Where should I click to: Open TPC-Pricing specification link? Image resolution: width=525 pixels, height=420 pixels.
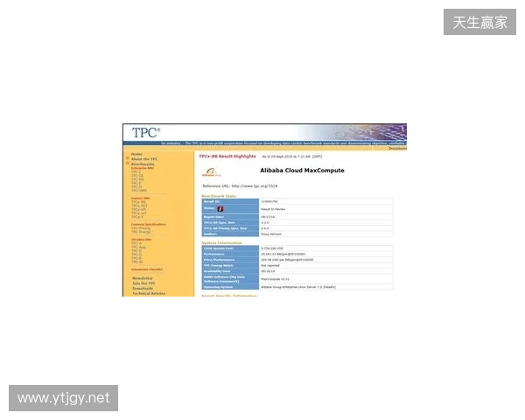[x=141, y=228]
